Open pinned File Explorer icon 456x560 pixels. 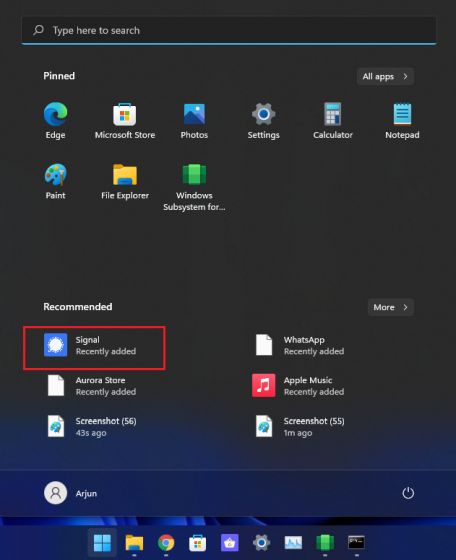(x=125, y=175)
